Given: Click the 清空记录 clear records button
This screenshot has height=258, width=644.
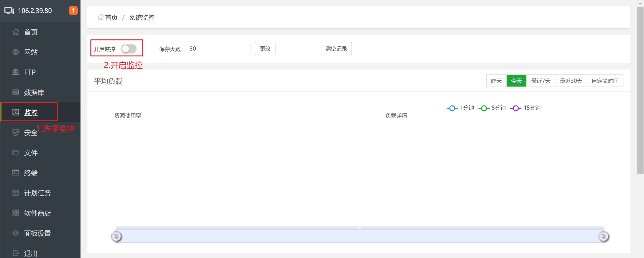Looking at the screenshot, I should [x=336, y=49].
